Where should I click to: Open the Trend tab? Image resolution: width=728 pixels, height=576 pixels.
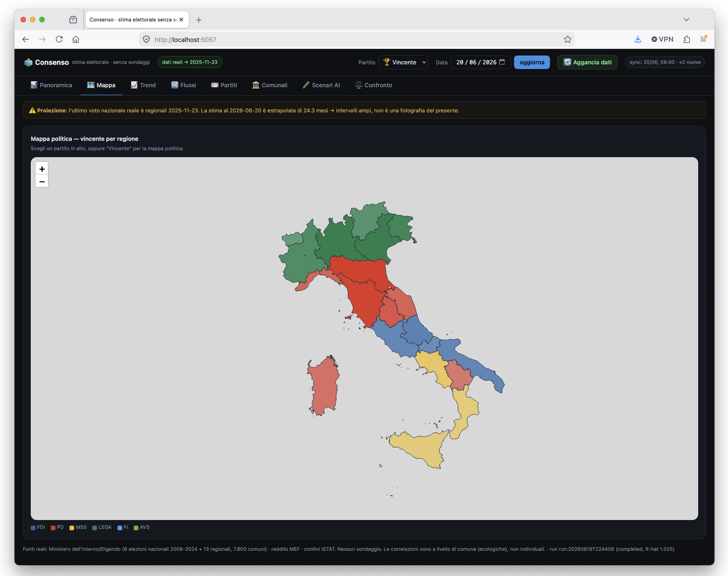pos(143,85)
